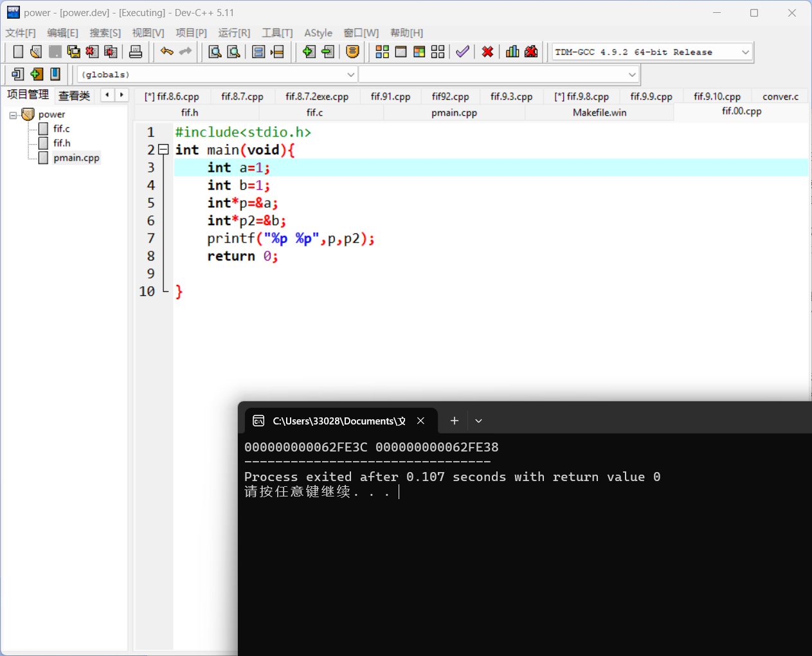The height and width of the screenshot is (656, 812).
Task: Switch to the fif.8.7.cpp editor tab
Action: (x=242, y=96)
